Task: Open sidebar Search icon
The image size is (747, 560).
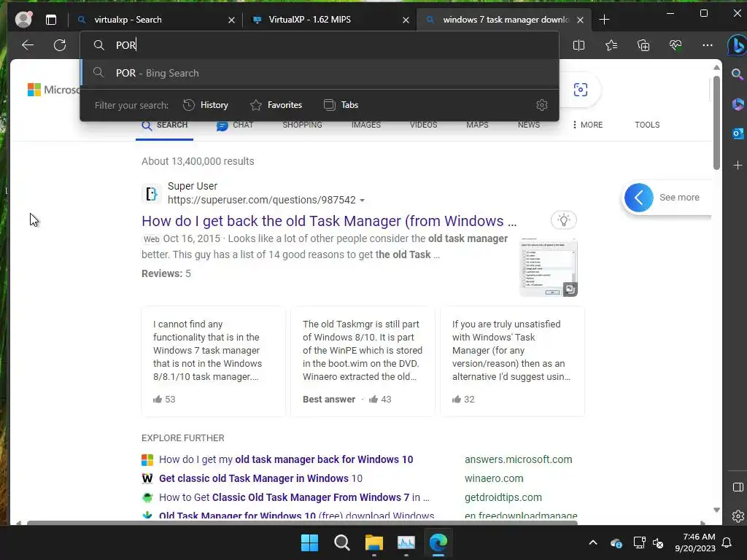Action: pos(738,74)
